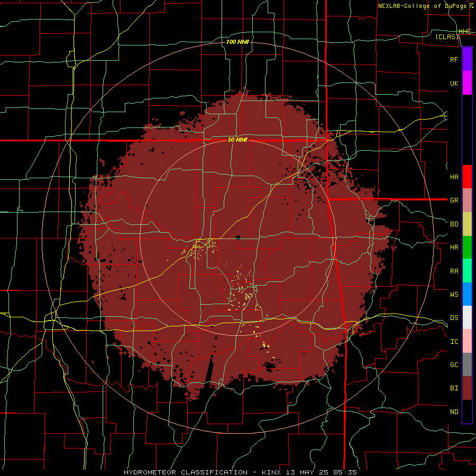This screenshot has height=476, width=476.
Task: Click the mint RA legend swatch
Action: [467, 271]
